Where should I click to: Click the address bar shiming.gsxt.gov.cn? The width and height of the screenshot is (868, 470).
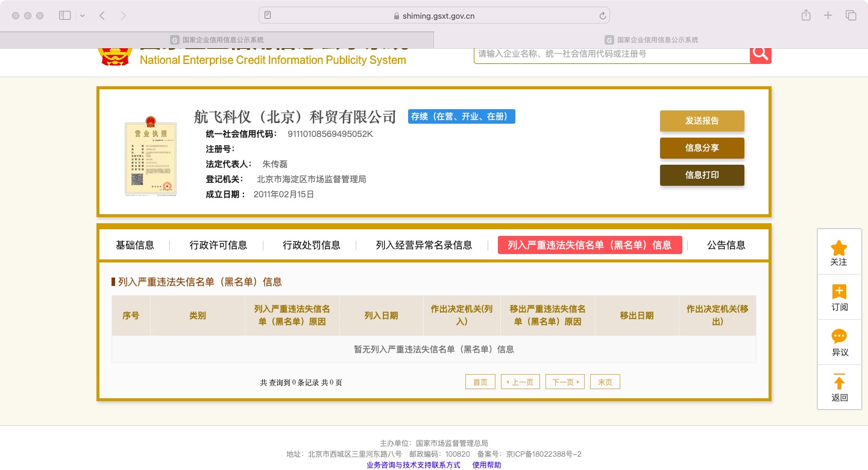(x=434, y=16)
